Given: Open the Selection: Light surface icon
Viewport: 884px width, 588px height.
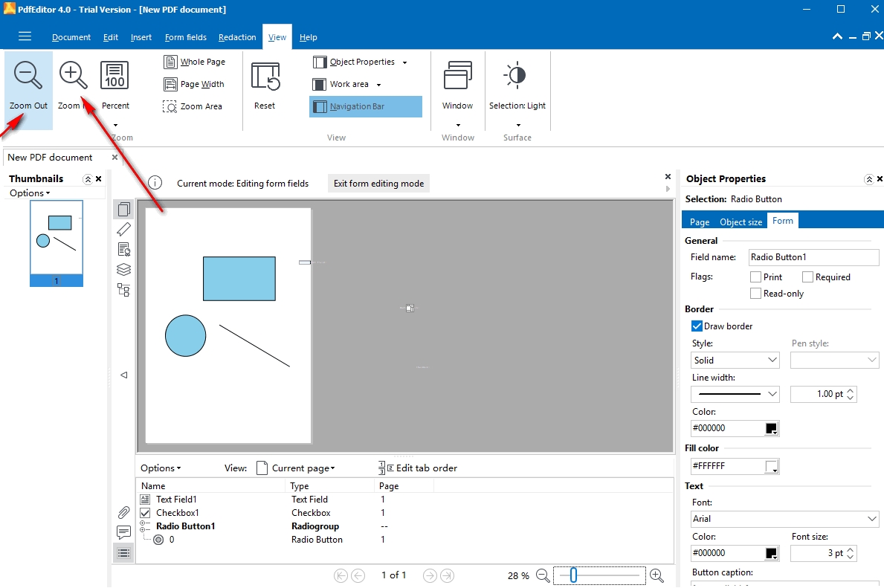Looking at the screenshot, I should [516, 76].
